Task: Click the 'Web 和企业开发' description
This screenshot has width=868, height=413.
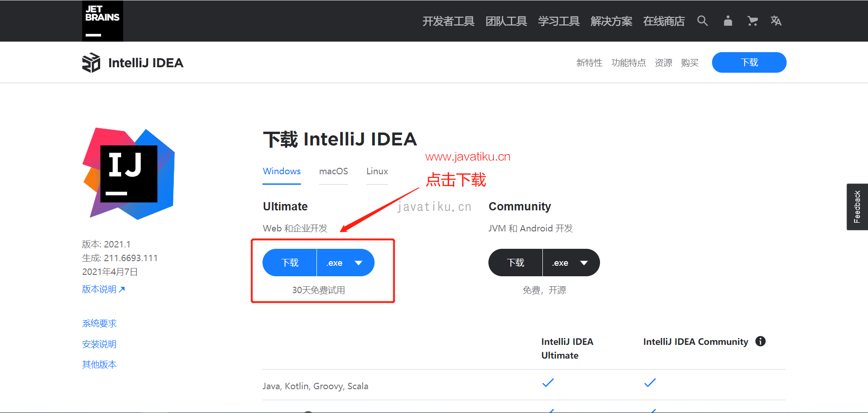Action: 295,228
